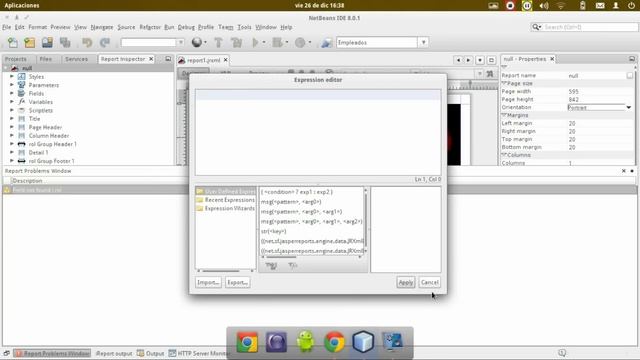Expand the Styles tree node
640x360 pixels.
click(12, 76)
